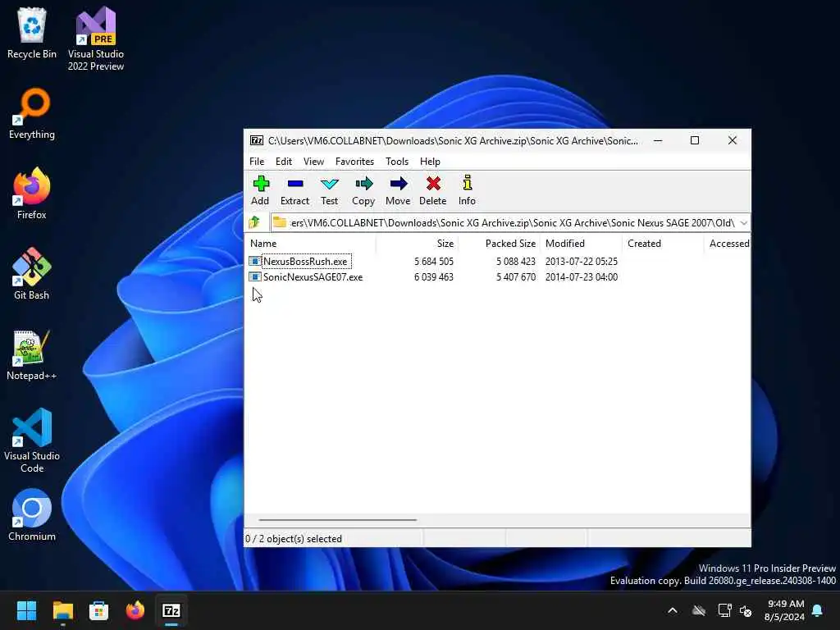The width and height of the screenshot is (840, 630).
Task: Click the 7z icon in window title bar
Action: pyautogui.click(x=257, y=140)
